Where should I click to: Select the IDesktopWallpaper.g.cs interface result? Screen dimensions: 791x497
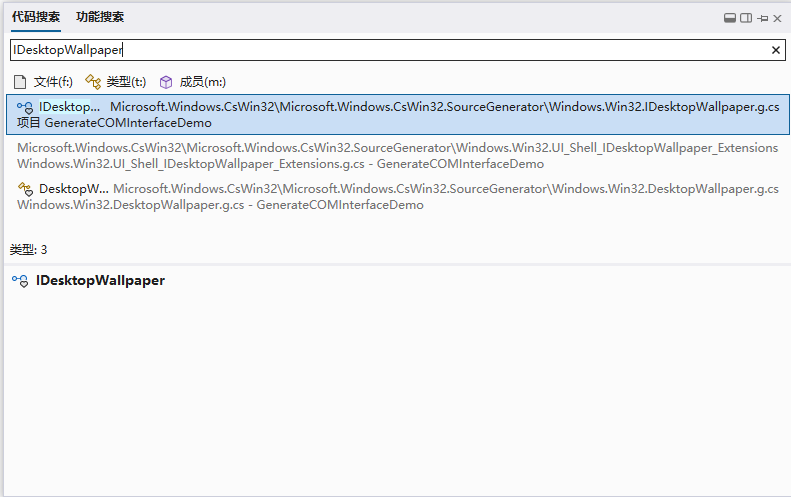tap(398, 115)
